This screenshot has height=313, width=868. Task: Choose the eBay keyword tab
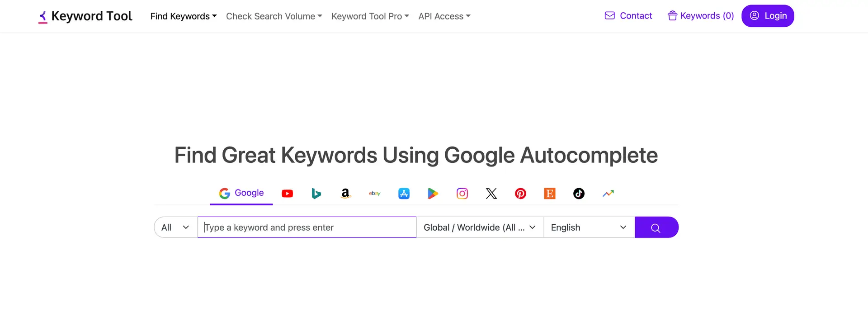click(x=375, y=194)
